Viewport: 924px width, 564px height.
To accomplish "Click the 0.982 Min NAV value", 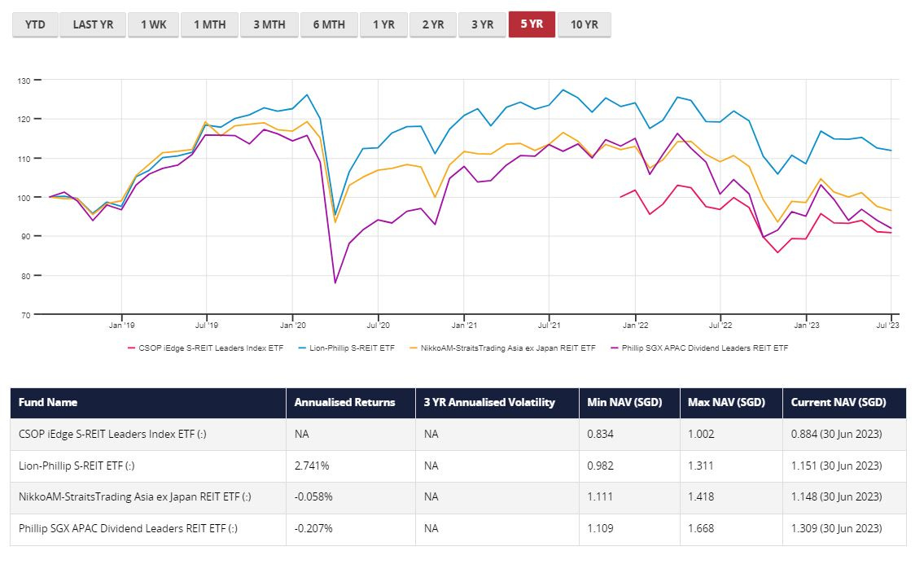I will [x=600, y=466].
